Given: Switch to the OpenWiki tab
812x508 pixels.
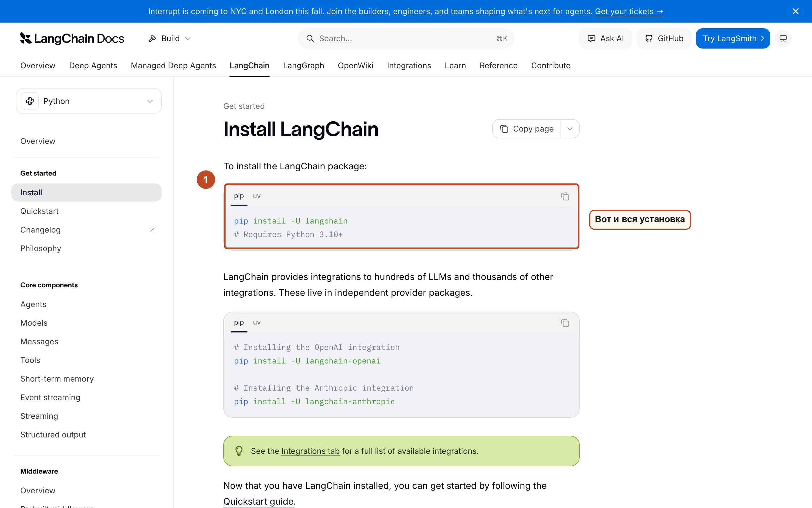Looking at the screenshot, I should tap(355, 65).
